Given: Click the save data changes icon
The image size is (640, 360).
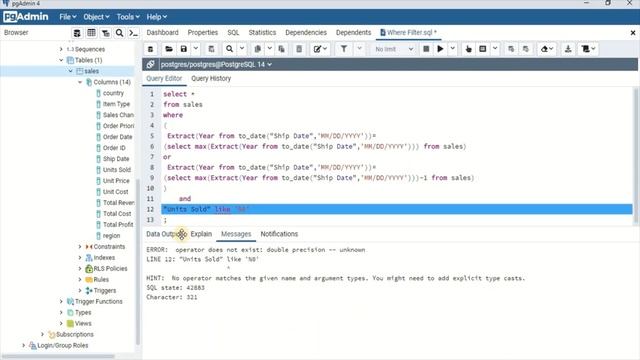Looking at the screenshot, I should pyautogui.click(x=211, y=49).
